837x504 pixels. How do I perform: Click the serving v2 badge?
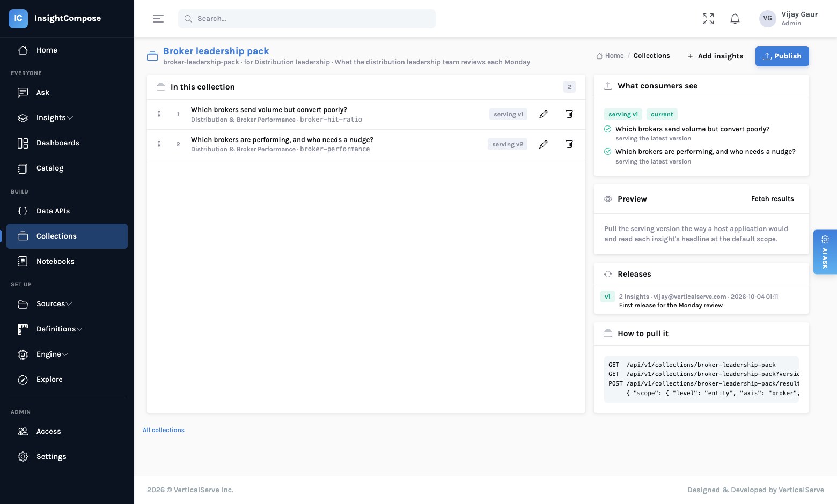[x=508, y=144]
